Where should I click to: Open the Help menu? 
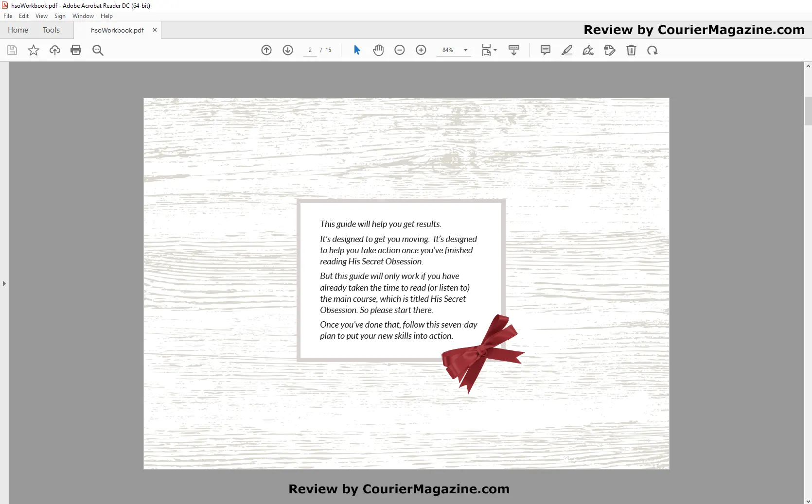coord(106,16)
